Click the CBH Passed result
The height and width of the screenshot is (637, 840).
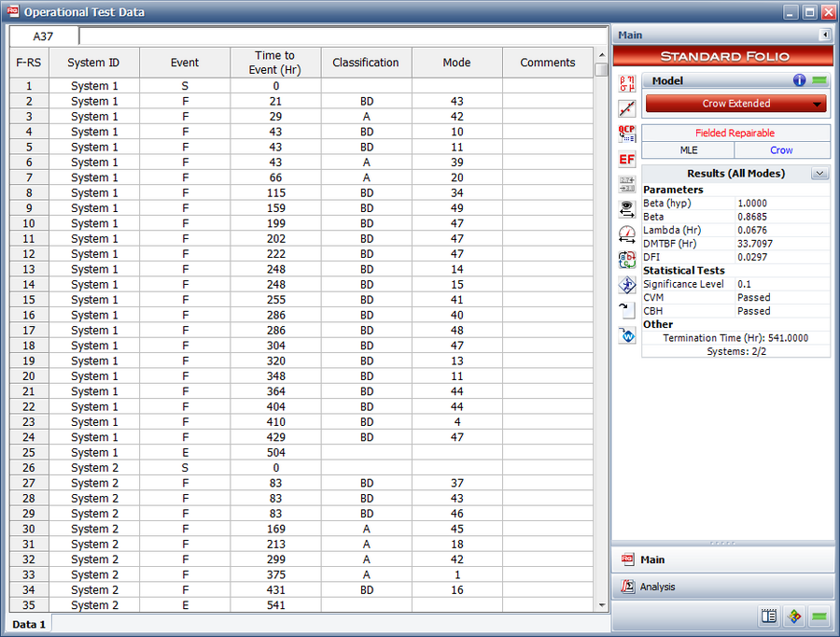click(x=754, y=311)
